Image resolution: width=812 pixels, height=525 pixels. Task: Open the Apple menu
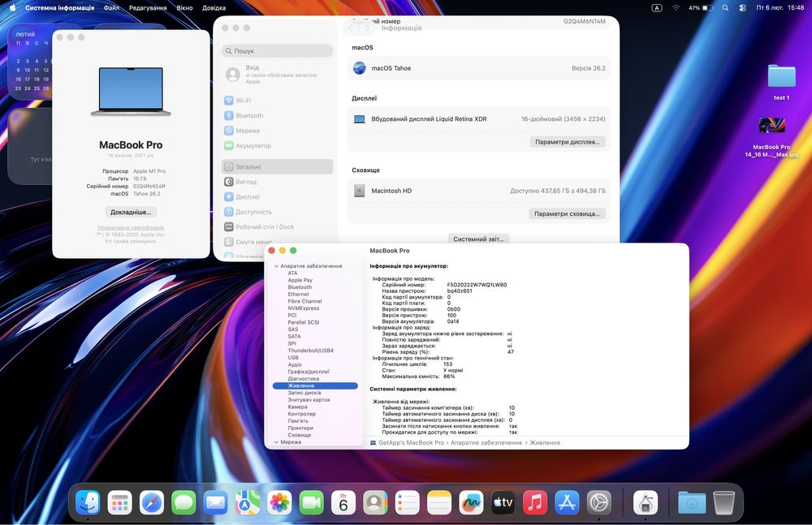point(12,8)
